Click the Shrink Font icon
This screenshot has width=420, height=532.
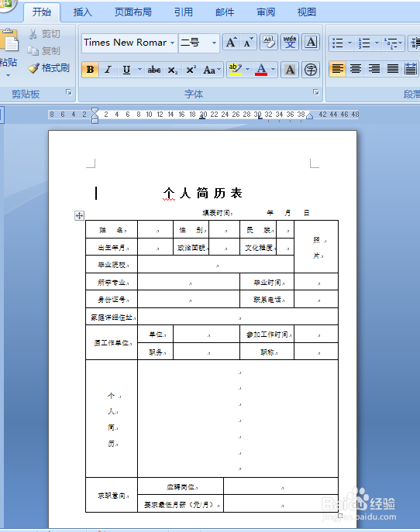tap(248, 43)
